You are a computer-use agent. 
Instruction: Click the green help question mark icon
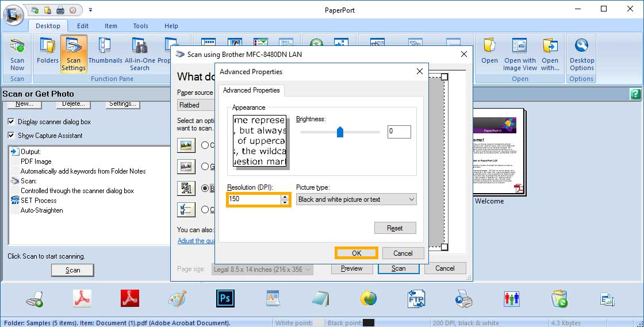(x=635, y=94)
